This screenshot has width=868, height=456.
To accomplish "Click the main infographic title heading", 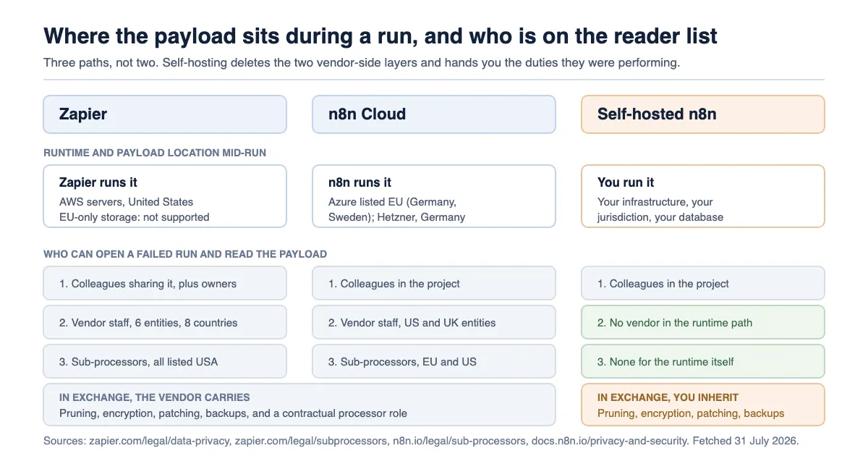I will [380, 35].
